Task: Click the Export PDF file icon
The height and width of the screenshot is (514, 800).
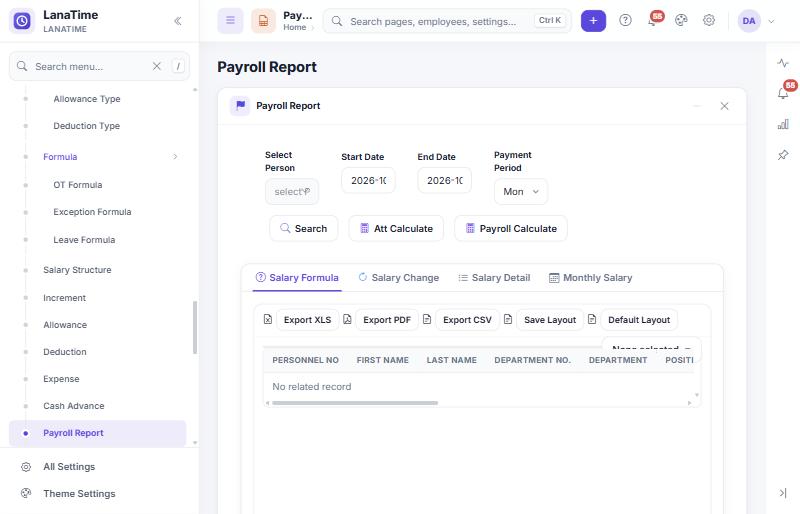Action: 347,320
